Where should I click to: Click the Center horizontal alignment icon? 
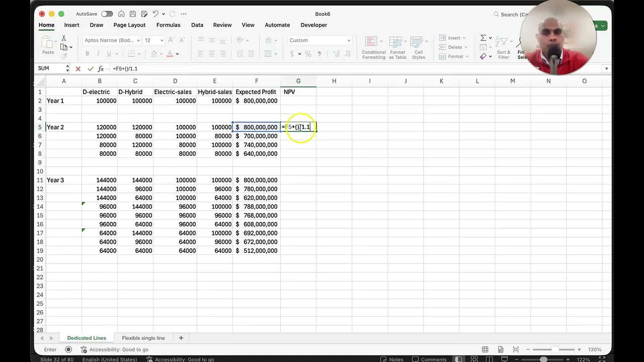click(x=212, y=54)
